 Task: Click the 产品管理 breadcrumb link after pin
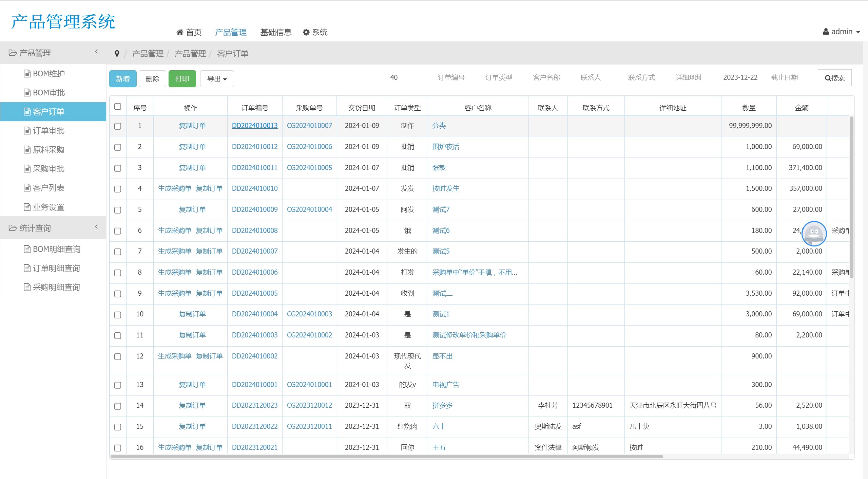(148, 54)
